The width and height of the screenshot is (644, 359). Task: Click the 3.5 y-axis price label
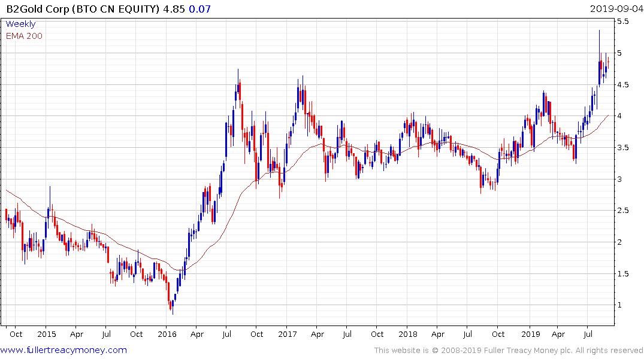[622, 147]
